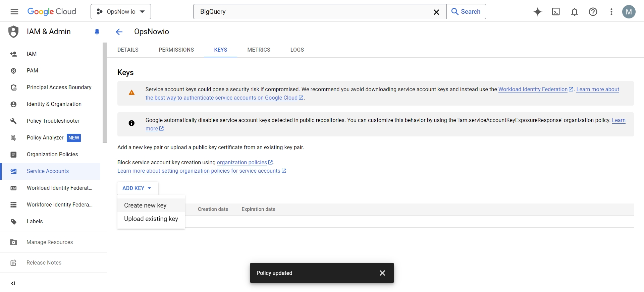
Task: Expand the OpsNow io project selector
Action: [121, 12]
